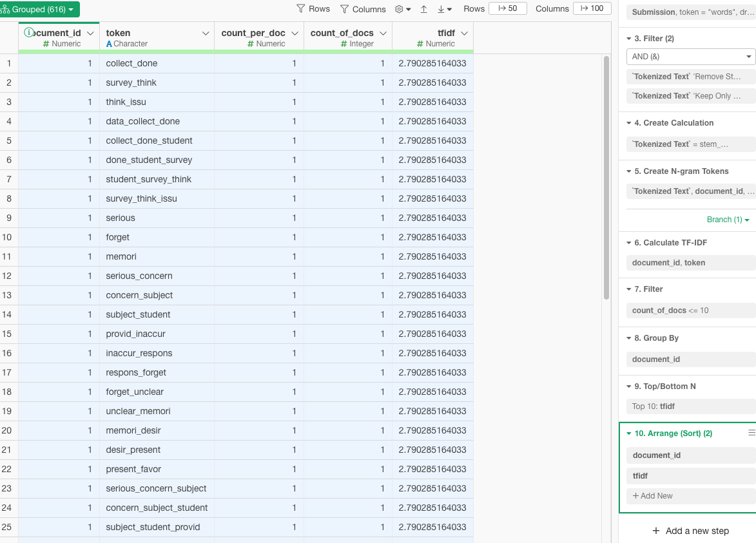
Task: Collapse step 6 Calculate TF-IDF
Action: tap(629, 243)
